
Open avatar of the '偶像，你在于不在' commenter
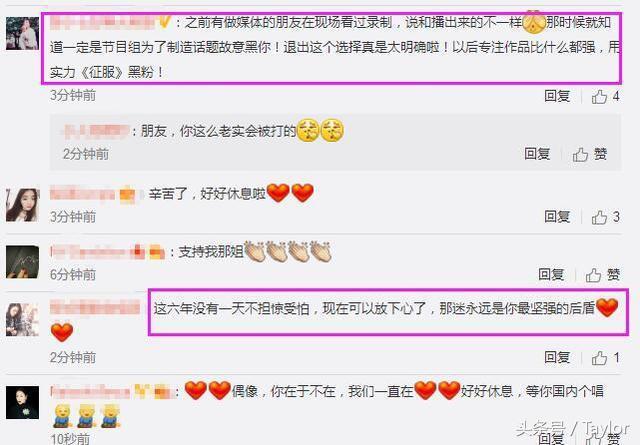coord(22,403)
